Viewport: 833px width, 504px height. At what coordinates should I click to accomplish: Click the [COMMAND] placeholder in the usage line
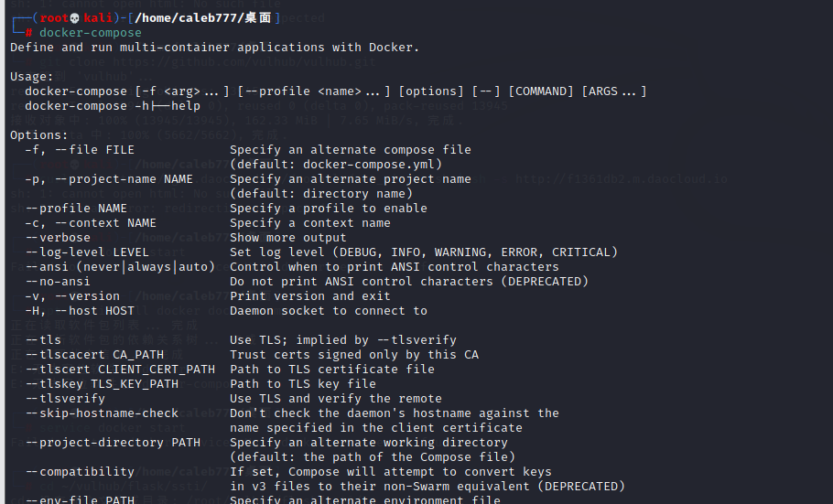pyautogui.click(x=545, y=91)
